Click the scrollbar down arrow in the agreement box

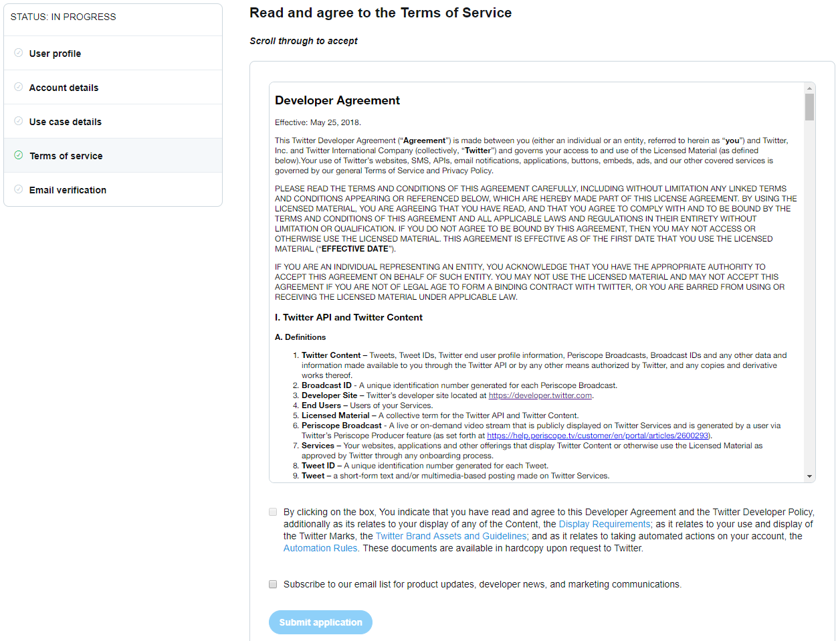810,476
